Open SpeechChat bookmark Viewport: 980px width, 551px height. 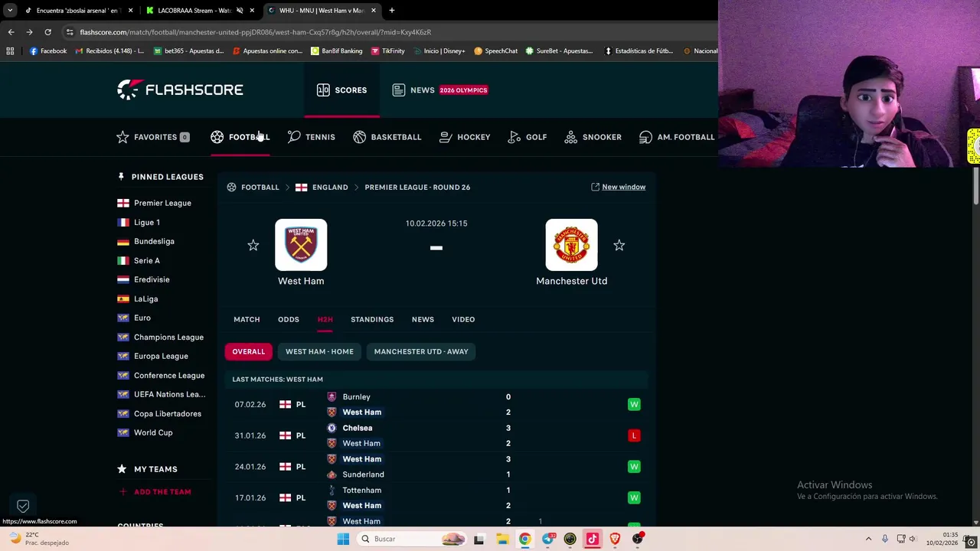pos(495,51)
